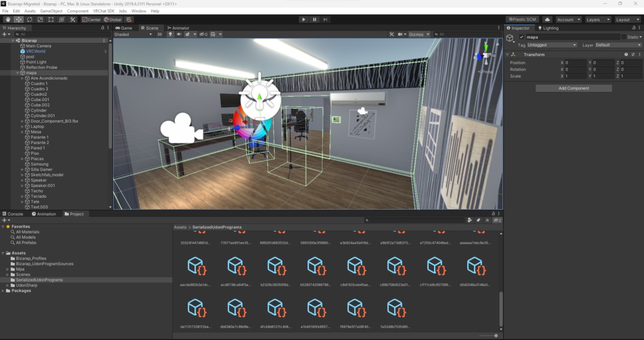
Task: Expand Aire Acondicionado in Hierarchy
Action: [23, 78]
